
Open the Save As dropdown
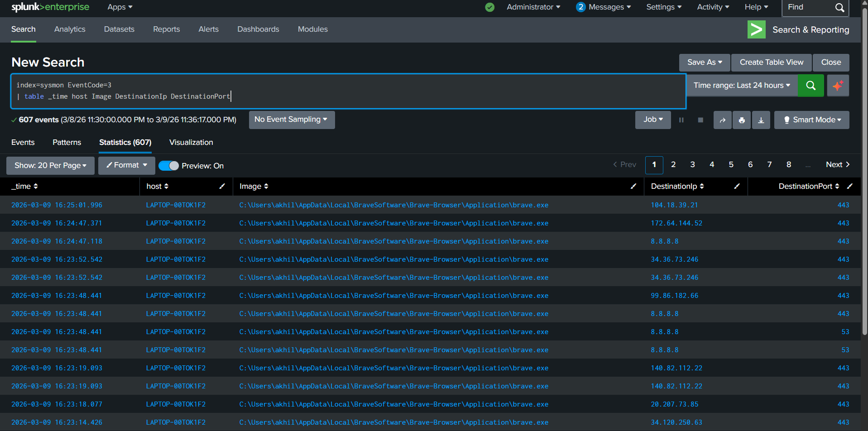[704, 62]
